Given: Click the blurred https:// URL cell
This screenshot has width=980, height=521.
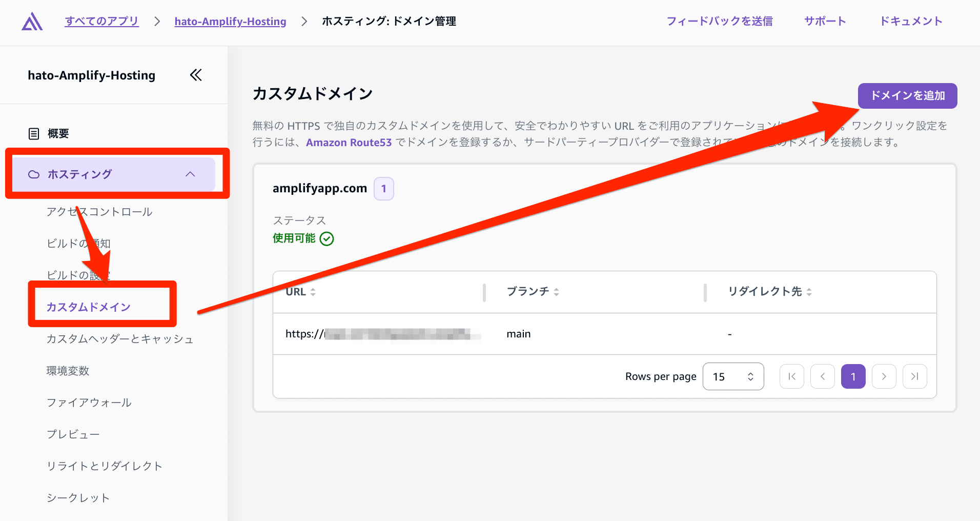Looking at the screenshot, I should (383, 334).
